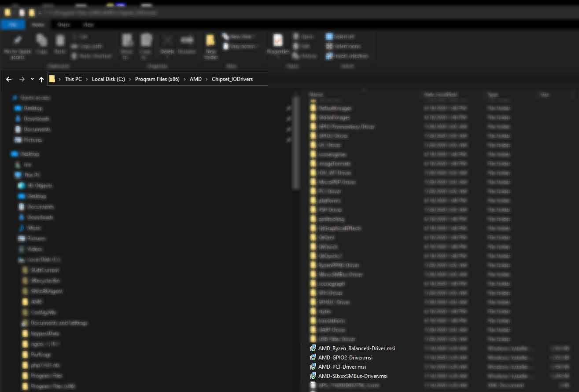Click Select all in the ribbon
579x392 pixels.
[340, 37]
